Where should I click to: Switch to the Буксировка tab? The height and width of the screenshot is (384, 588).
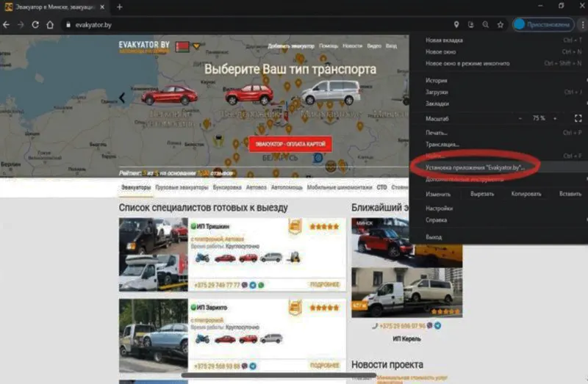pos(226,187)
